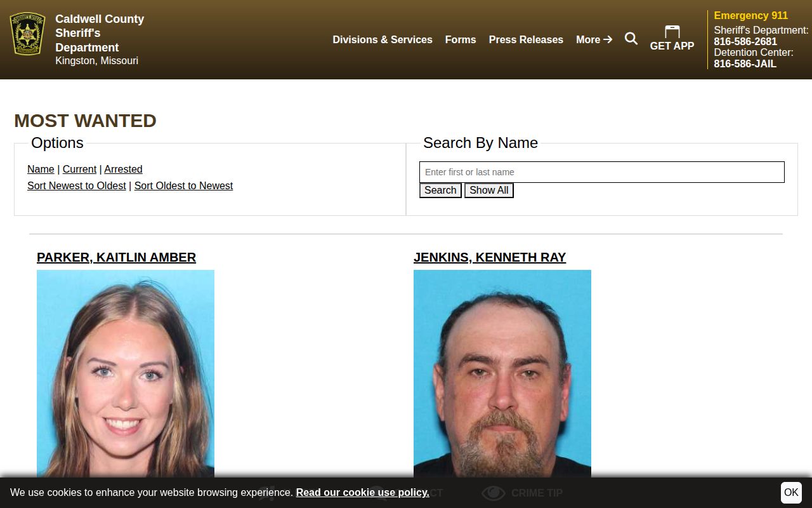
Task: Read the cookie use policy link
Action: [362, 493]
